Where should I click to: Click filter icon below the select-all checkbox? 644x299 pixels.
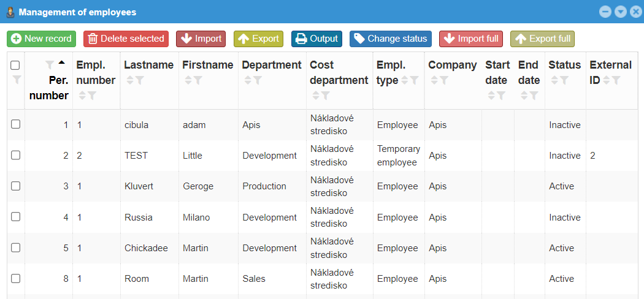[x=16, y=80]
